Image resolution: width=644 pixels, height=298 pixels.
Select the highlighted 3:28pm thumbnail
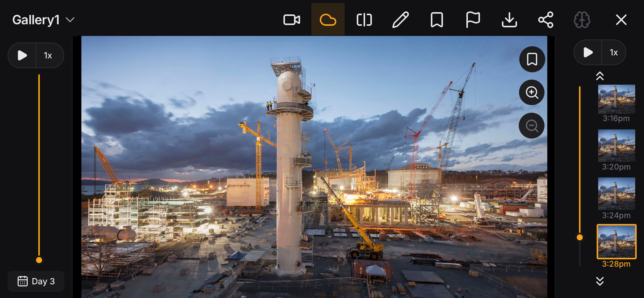616,241
